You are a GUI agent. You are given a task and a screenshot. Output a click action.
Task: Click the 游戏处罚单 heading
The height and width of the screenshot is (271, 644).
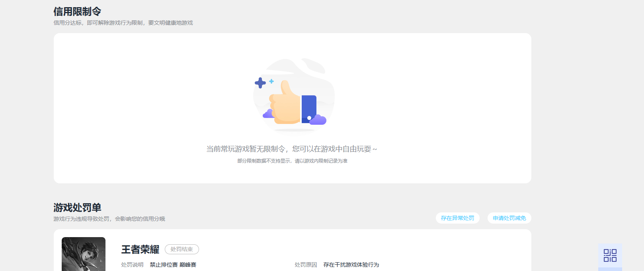77,208
